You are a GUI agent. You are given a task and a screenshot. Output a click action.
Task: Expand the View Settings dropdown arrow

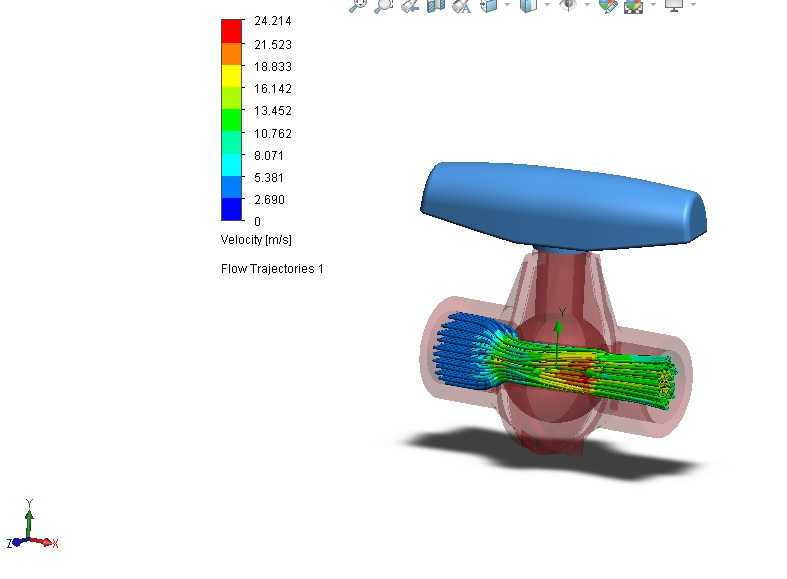[693, 5]
